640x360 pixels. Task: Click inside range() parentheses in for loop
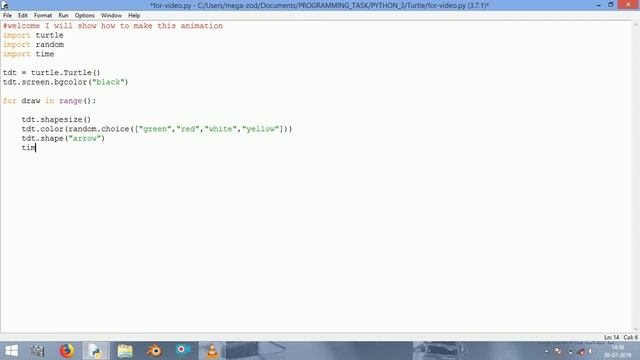point(87,101)
